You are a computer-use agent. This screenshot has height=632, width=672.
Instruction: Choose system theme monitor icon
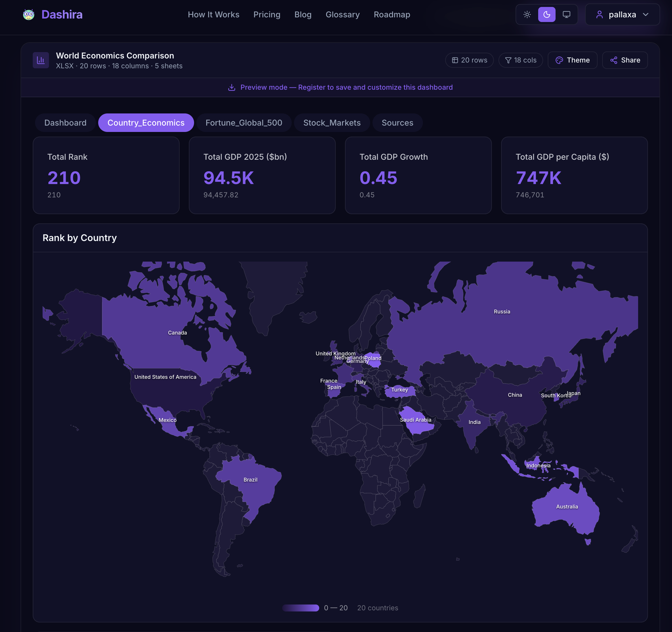pos(566,14)
